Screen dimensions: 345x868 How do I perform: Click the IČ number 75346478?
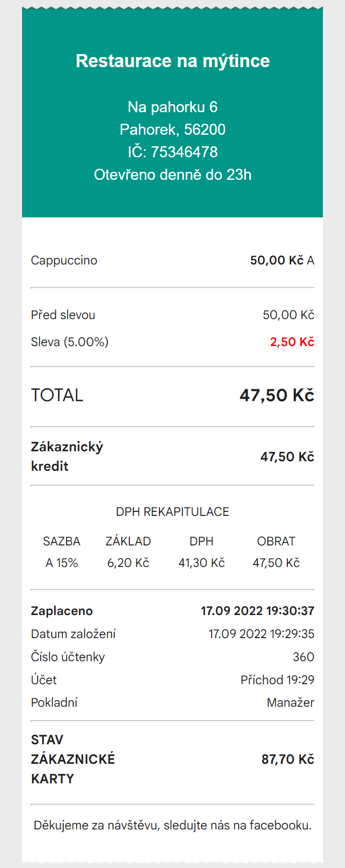(x=184, y=152)
